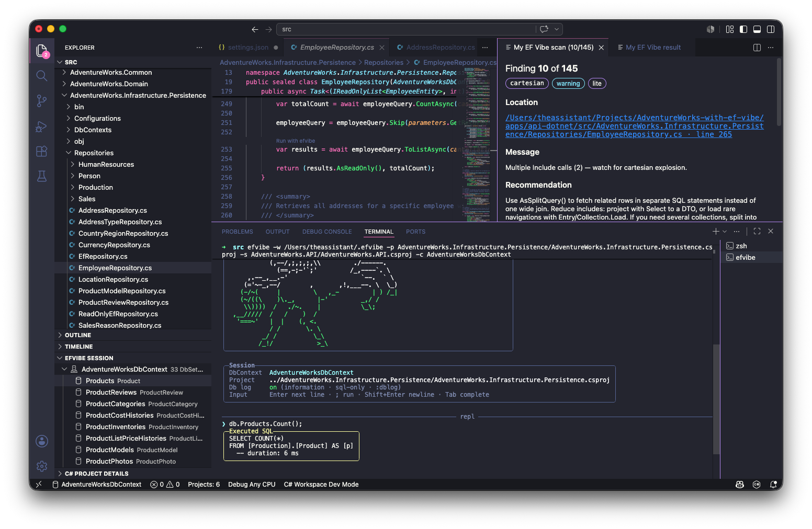Open the Extensions view
This screenshot has width=812, height=529.
[x=42, y=152]
